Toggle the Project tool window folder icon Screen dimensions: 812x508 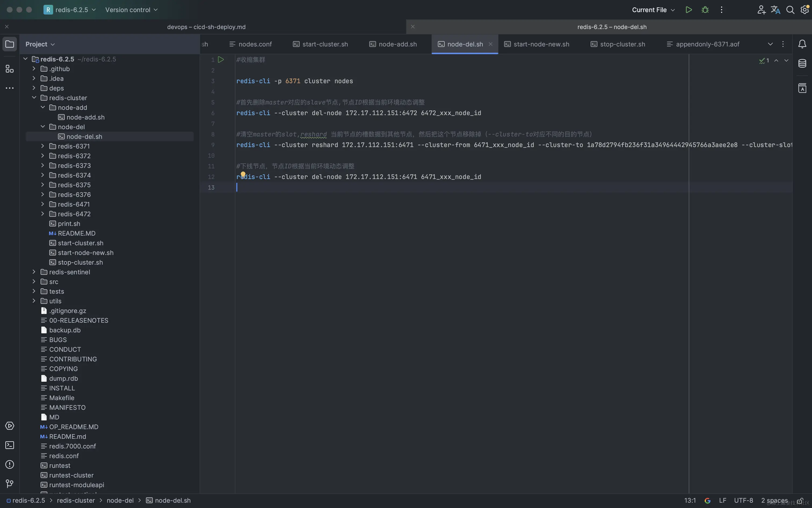10,44
